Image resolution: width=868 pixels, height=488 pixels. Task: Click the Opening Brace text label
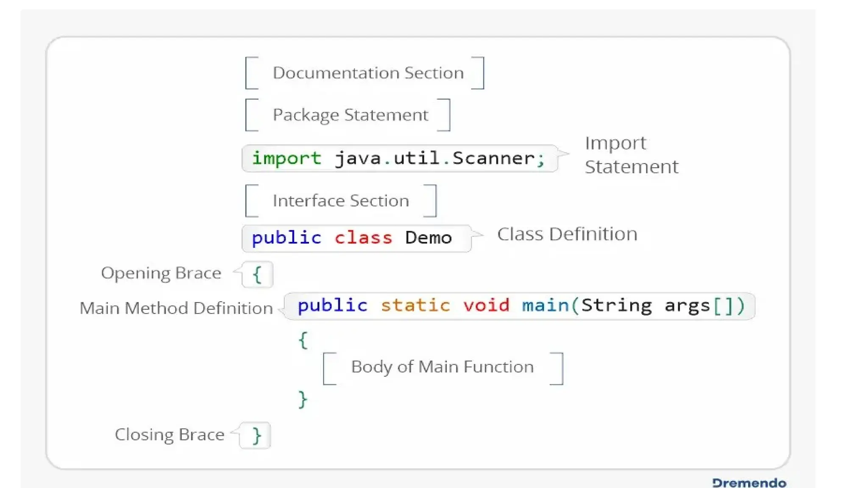pyautogui.click(x=161, y=273)
